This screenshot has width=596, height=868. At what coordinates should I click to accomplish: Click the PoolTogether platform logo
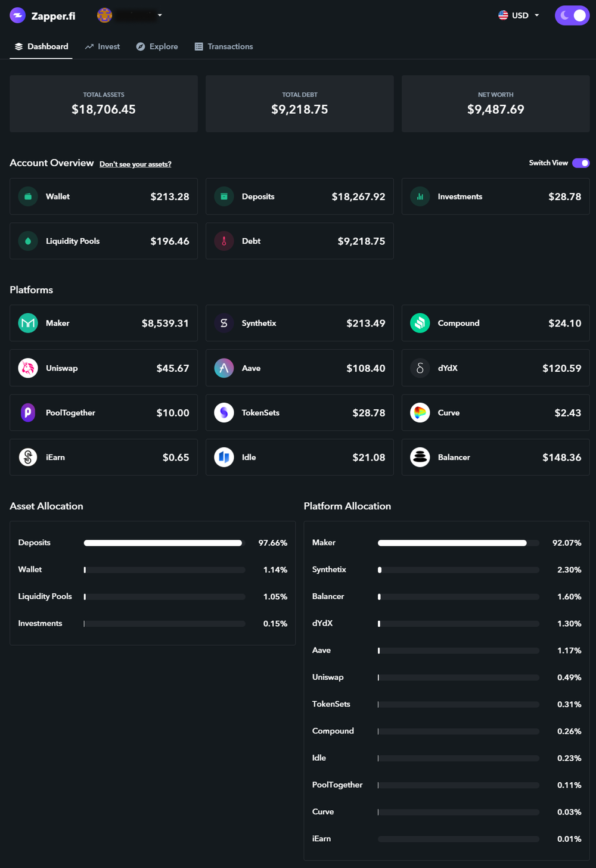(28, 413)
